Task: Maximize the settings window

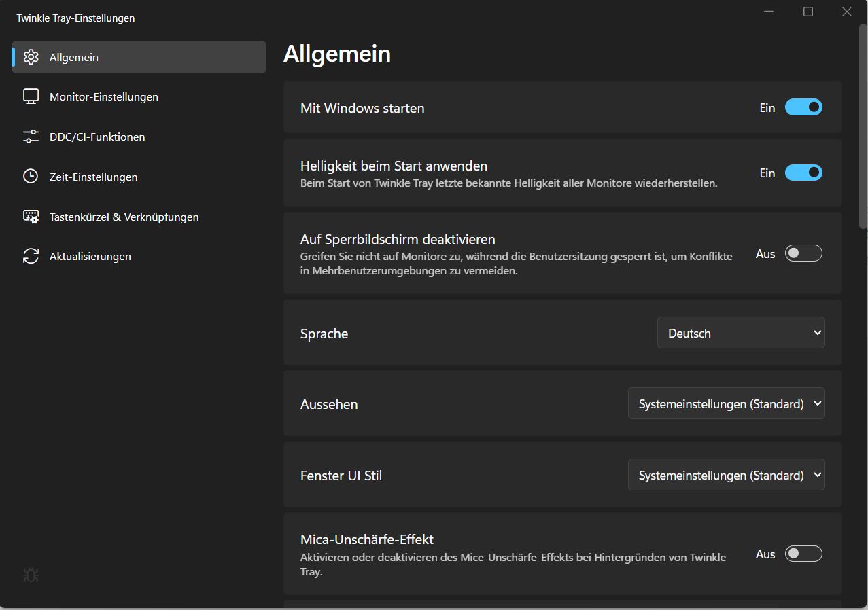Action: [808, 12]
